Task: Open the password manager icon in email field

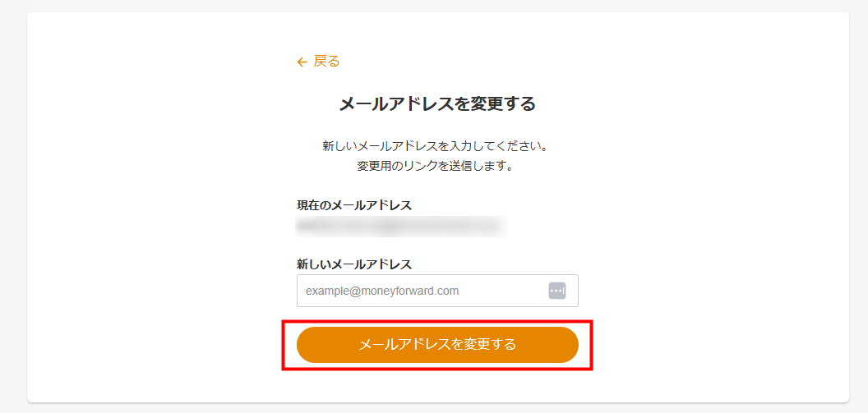Action: [x=557, y=291]
